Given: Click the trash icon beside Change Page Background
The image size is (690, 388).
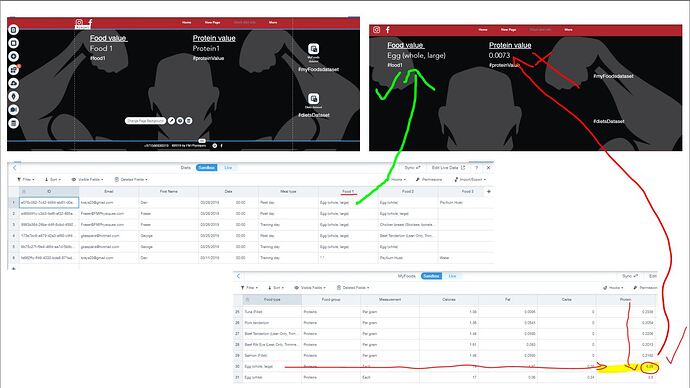Looking at the screenshot, I should tap(189, 121).
